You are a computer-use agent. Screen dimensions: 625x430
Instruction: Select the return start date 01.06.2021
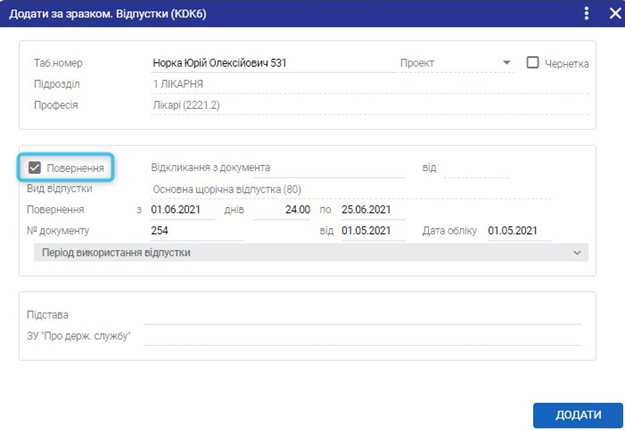(x=180, y=210)
